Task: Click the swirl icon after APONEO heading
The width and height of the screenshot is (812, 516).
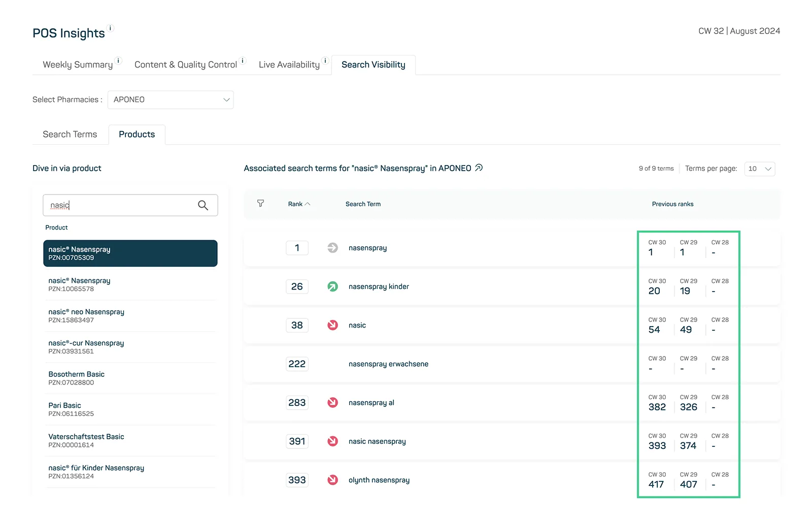Action: (479, 168)
